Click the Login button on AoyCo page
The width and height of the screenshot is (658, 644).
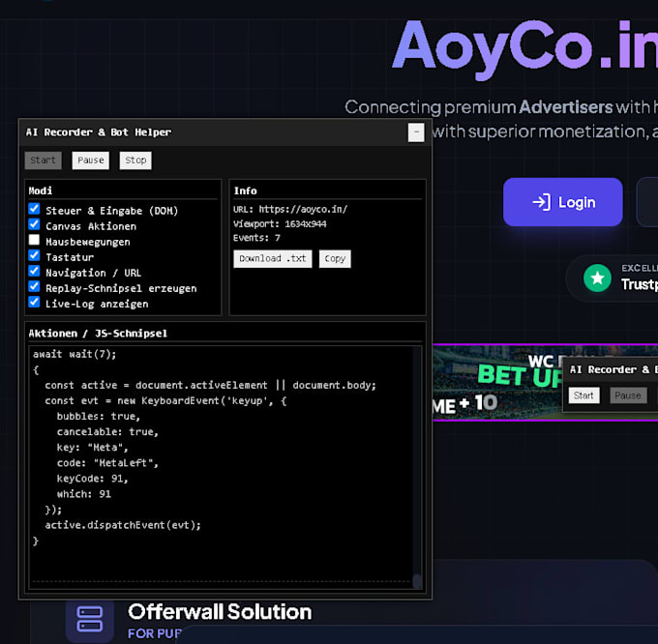tap(563, 202)
